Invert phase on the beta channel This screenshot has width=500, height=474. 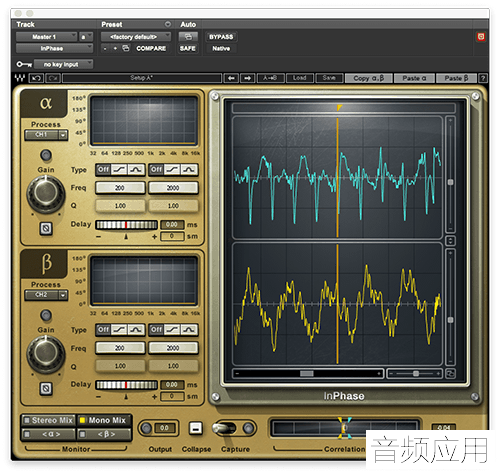point(46,388)
